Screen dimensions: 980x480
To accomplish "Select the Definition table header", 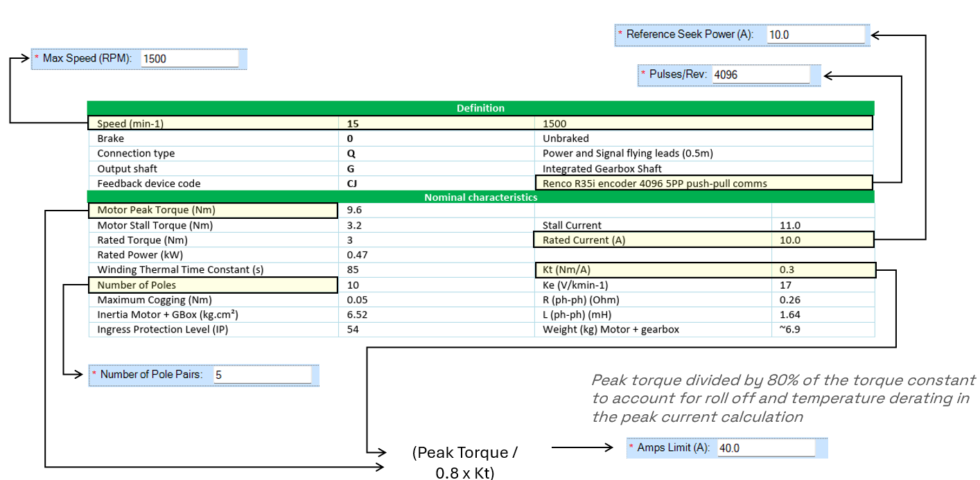I will click(480, 108).
